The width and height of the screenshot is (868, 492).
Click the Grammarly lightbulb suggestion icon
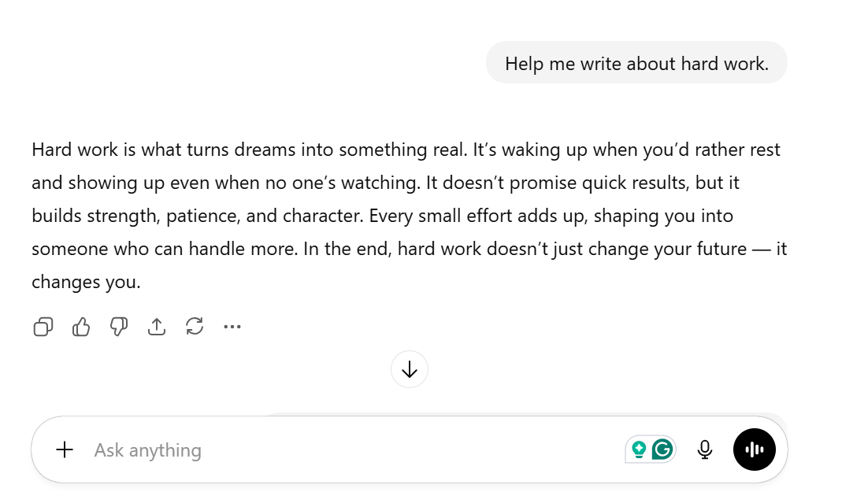tap(639, 449)
